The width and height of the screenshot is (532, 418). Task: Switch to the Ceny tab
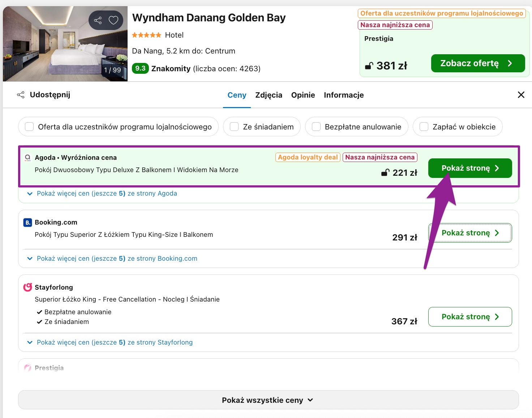[x=237, y=95]
